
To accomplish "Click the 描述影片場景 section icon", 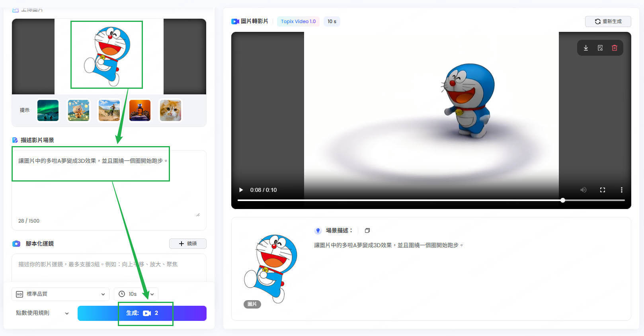I will [15, 140].
